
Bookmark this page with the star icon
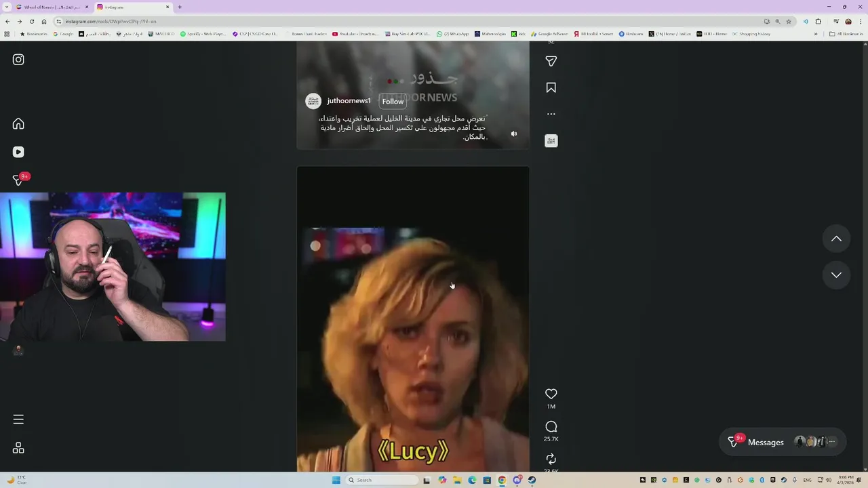788,21
